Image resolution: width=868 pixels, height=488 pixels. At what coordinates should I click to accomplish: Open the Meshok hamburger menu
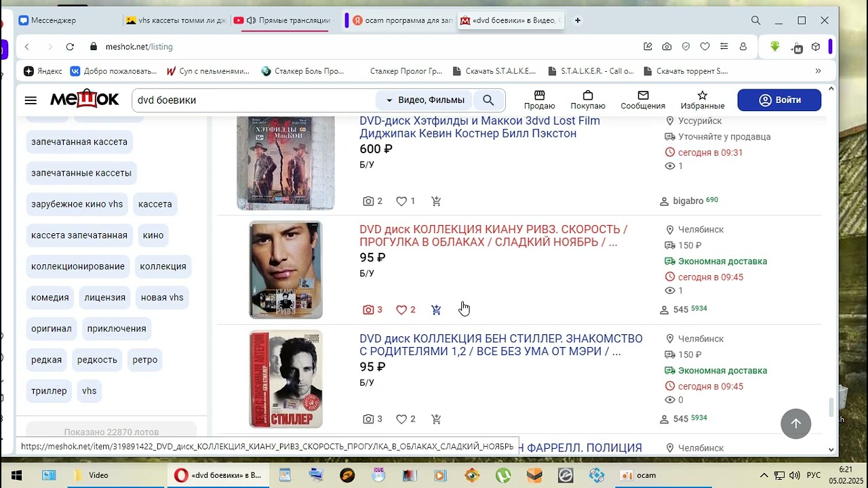[x=31, y=100]
